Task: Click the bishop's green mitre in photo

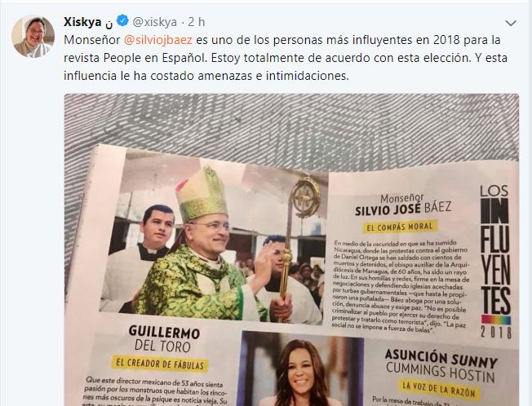Action: point(202,193)
